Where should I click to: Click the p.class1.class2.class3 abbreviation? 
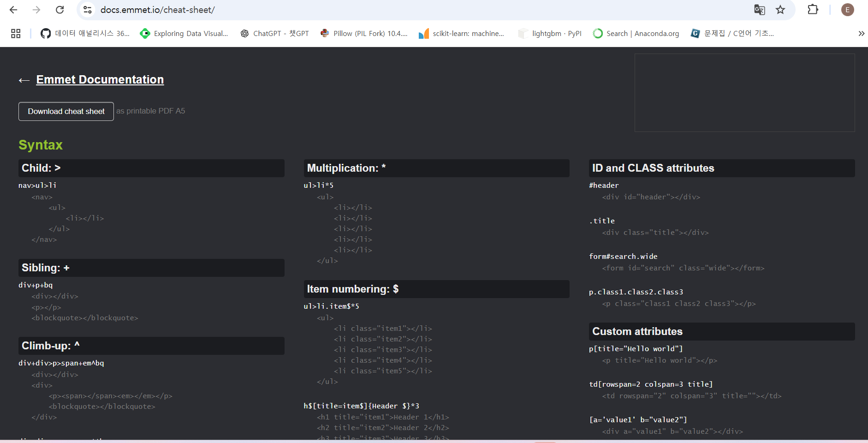pyautogui.click(x=636, y=292)
